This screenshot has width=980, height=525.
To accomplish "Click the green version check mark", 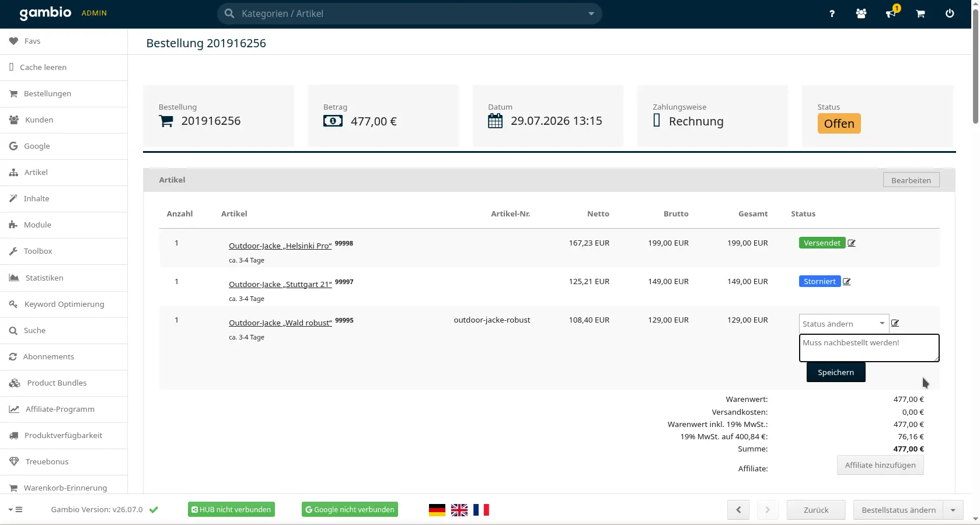I will [x=154, y=510].
